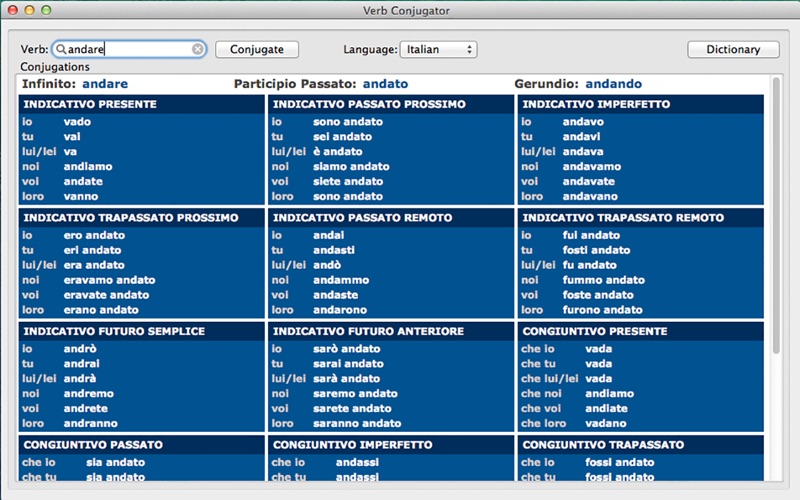The height and width of the screenshot is (500, 800).
Task: Click andrò in Futuro Semplice
Action: pos(80,349)
